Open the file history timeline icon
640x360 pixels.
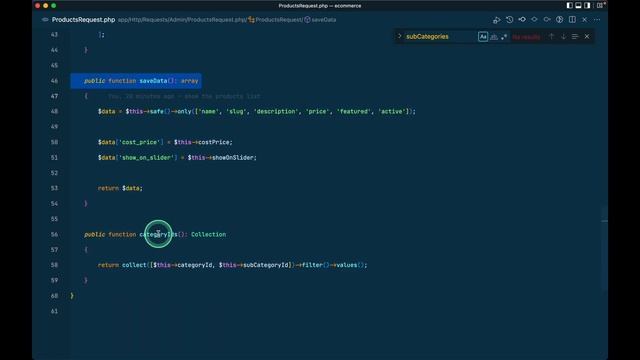pyautogui.click(x=509, y=20)
